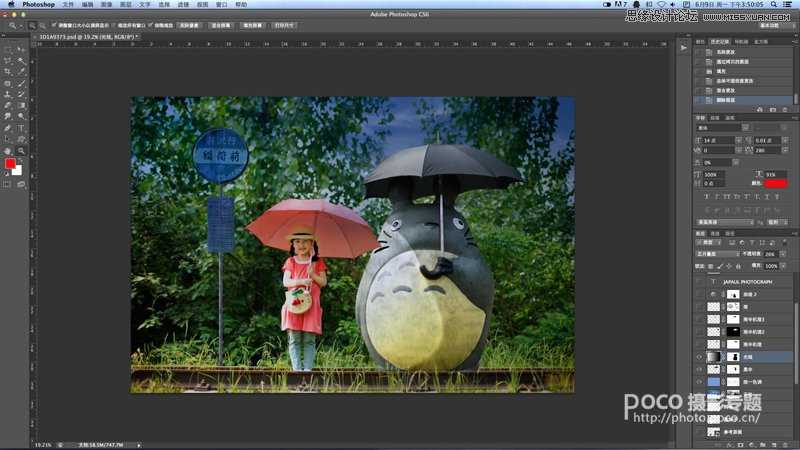
Task: Click the new snapshot camera icon in History panel
Action: tap(772, 109)
